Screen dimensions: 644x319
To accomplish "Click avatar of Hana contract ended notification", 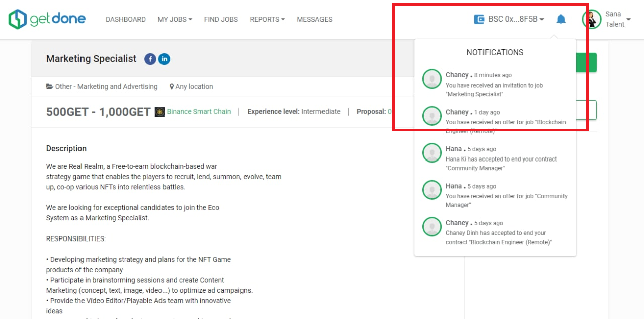I will click(x=432, y=153).
